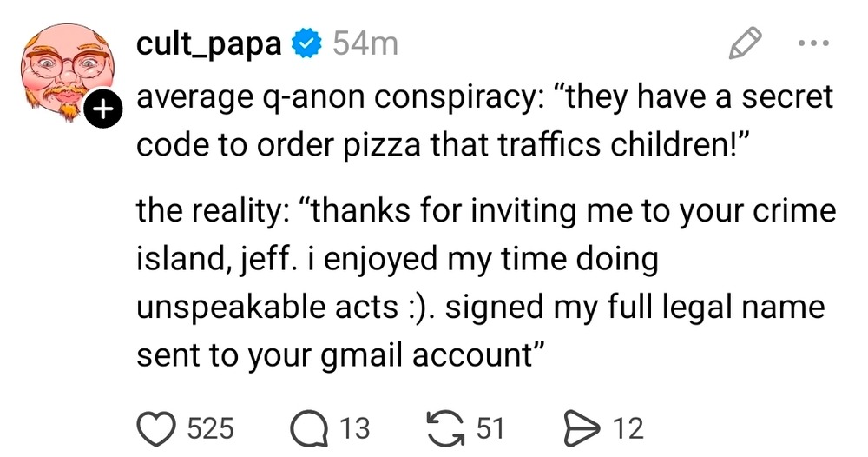View the 13 replies count
Screen dimensions: 868x457
click(x=354, y=428)
